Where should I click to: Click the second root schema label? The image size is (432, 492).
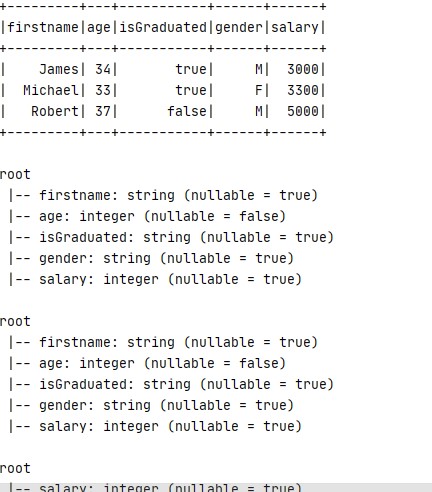(15, 321)
